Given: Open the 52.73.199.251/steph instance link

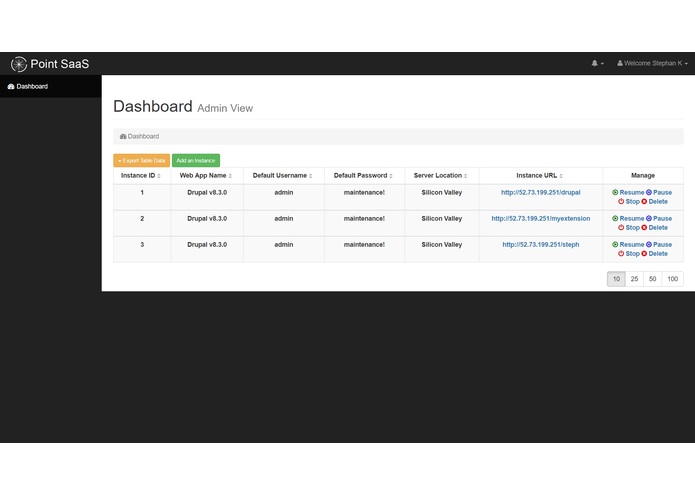Looking at the screenshot, I should [x=540, y=245].
